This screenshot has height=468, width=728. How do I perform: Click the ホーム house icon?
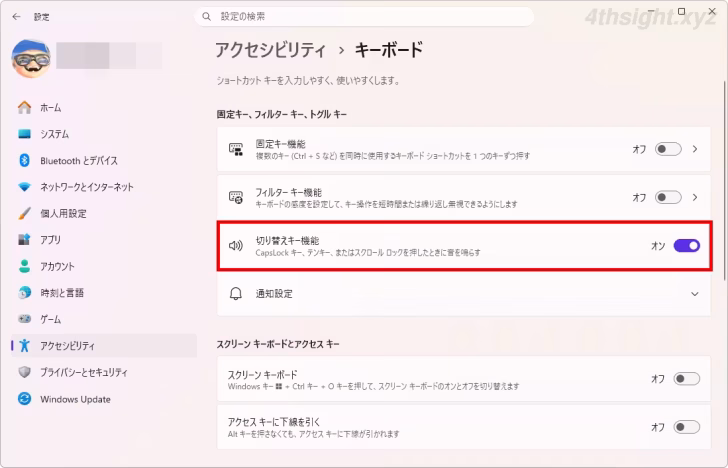(24, 107)
